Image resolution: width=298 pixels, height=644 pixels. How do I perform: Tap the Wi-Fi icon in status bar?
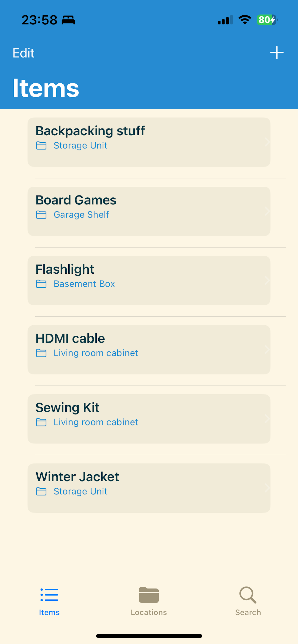(x=245, y=20)
